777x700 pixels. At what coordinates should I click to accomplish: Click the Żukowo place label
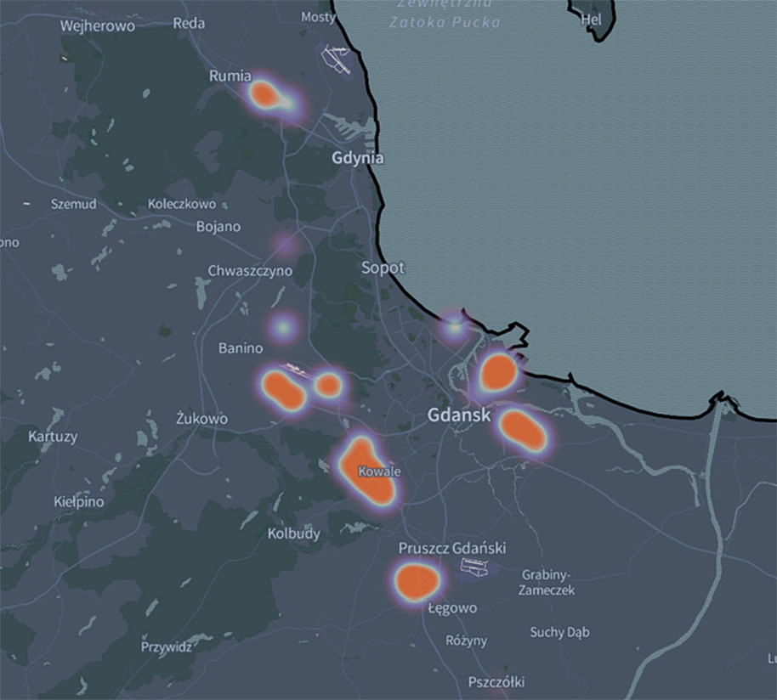201,419
